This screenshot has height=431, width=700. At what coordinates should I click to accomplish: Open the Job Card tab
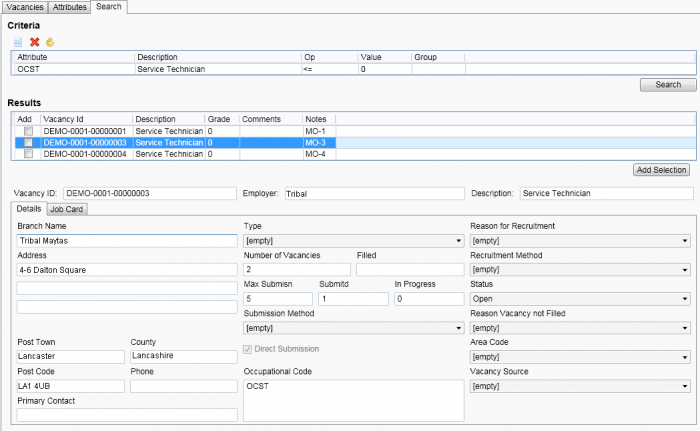[67, 209]
